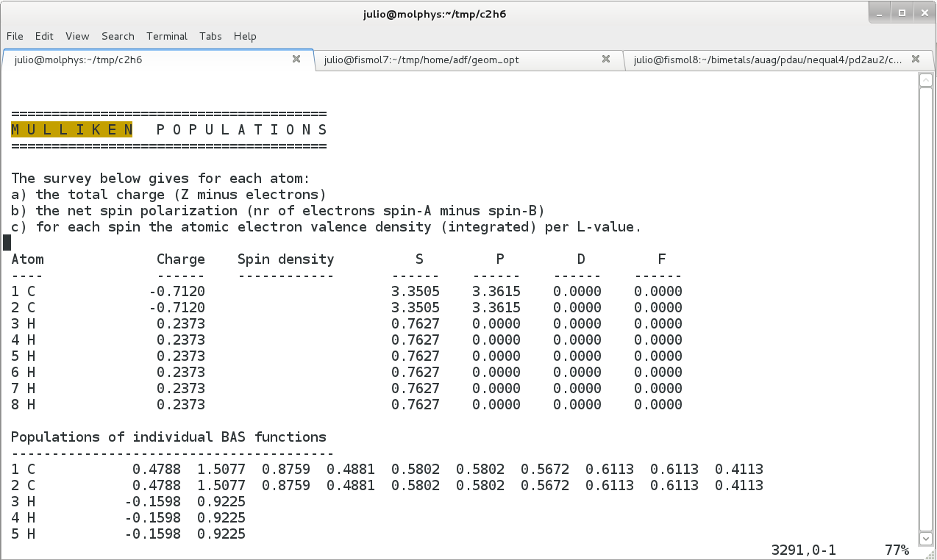937x560 pixels.
Task: Close the fismol7 geom_opt tab
Action: click(606, 60)
